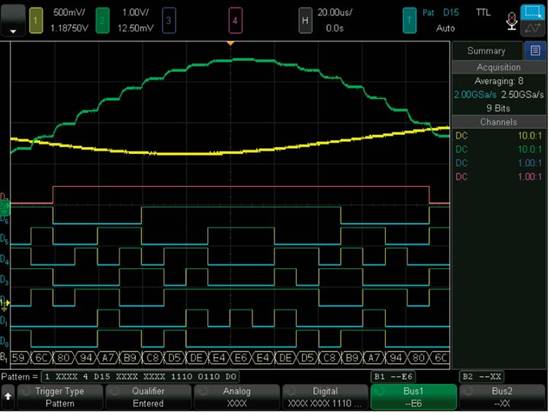The image size is (549, 413).
Task: Click the green channel 2 DC coupling row
Action: (499, 149)
